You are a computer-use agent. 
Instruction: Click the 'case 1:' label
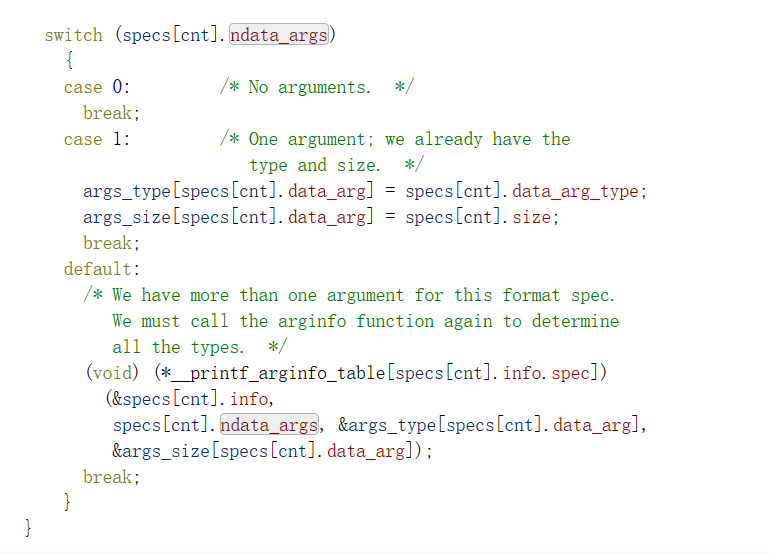tap(97, 139)
